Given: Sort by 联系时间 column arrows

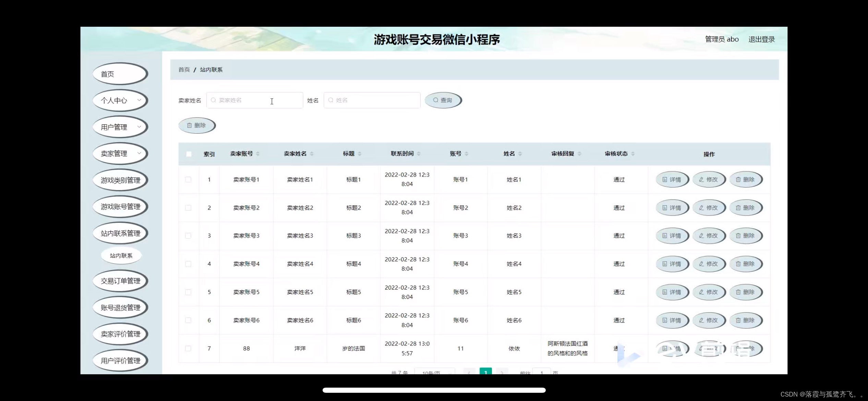Looking at the screenshot, I should coord(419,154).
